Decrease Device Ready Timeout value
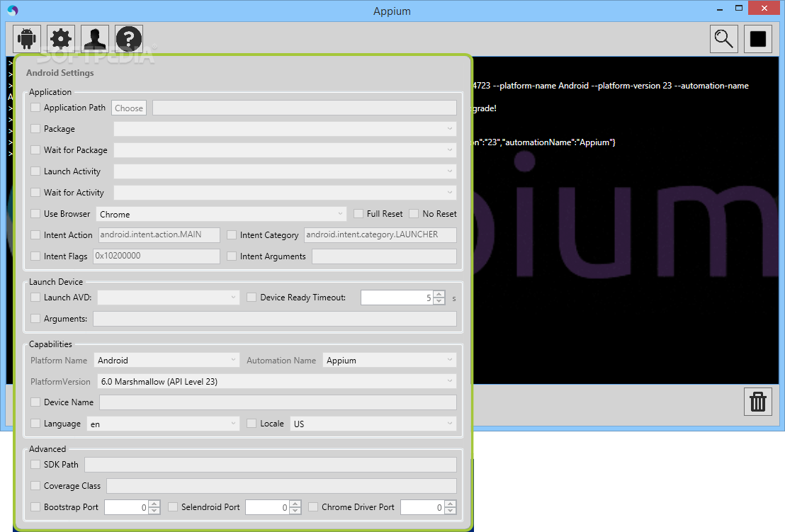Image resolution: width=785 pixels, height=532 pixels. click(x=439, y=301)
